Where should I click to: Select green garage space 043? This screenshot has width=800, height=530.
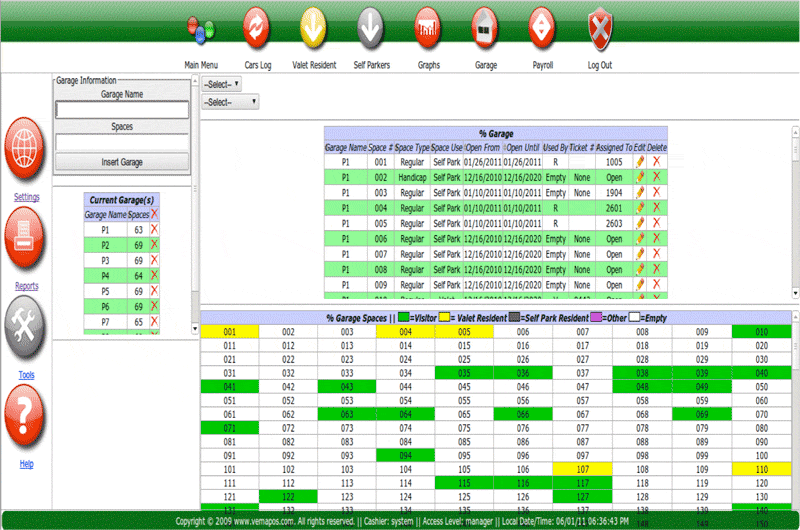[x=347, y=386]
